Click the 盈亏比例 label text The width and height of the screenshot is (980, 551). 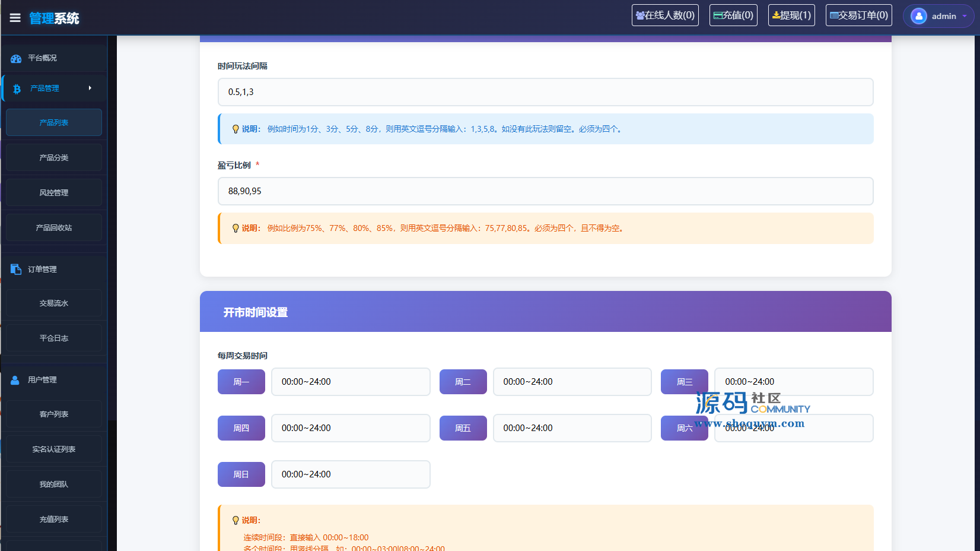point(234,165)
